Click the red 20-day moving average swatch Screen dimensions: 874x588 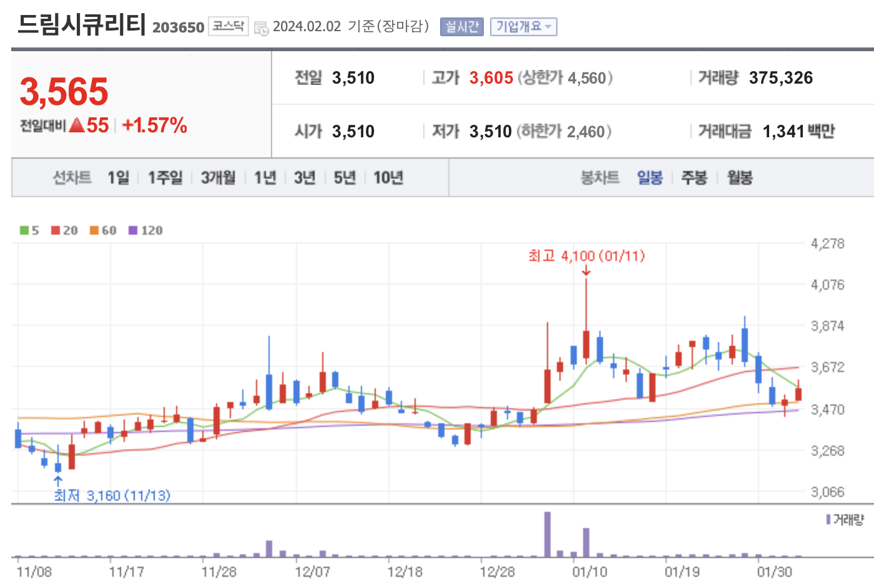[56, 230]
